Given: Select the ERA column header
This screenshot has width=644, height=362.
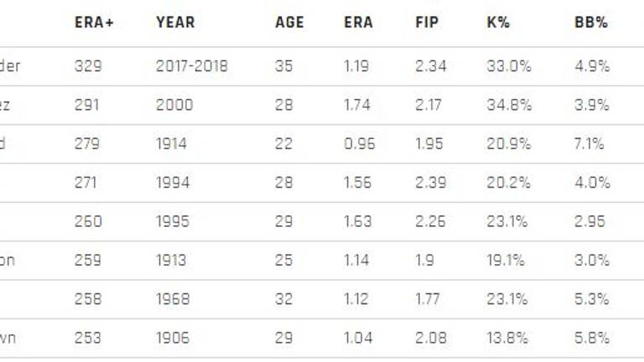Looking at the screenshot, I should pyautogui.click(x=358, y=23).
